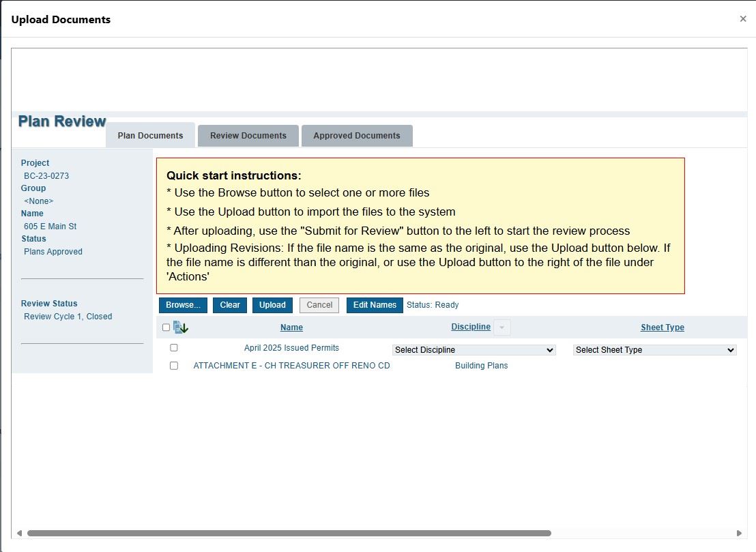
Task: Open the April 2025 Issued Permits file link
Action: tap(291, 348)
